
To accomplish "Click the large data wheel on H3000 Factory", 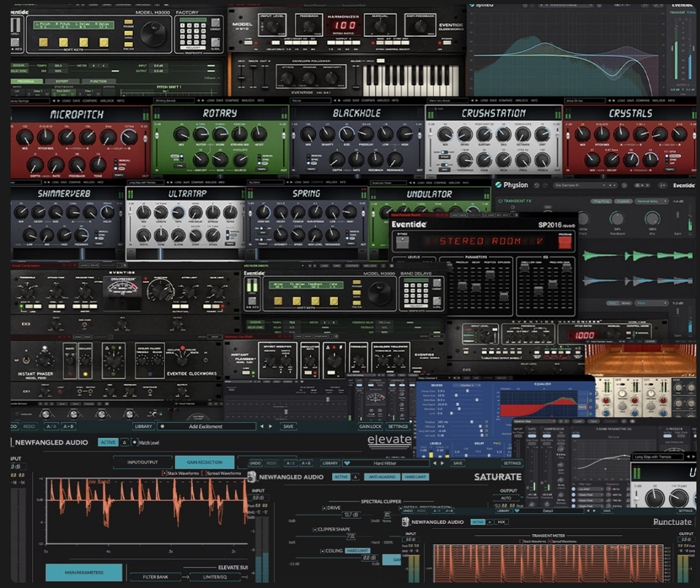I will pyautogui.click(x=154, y=33).
